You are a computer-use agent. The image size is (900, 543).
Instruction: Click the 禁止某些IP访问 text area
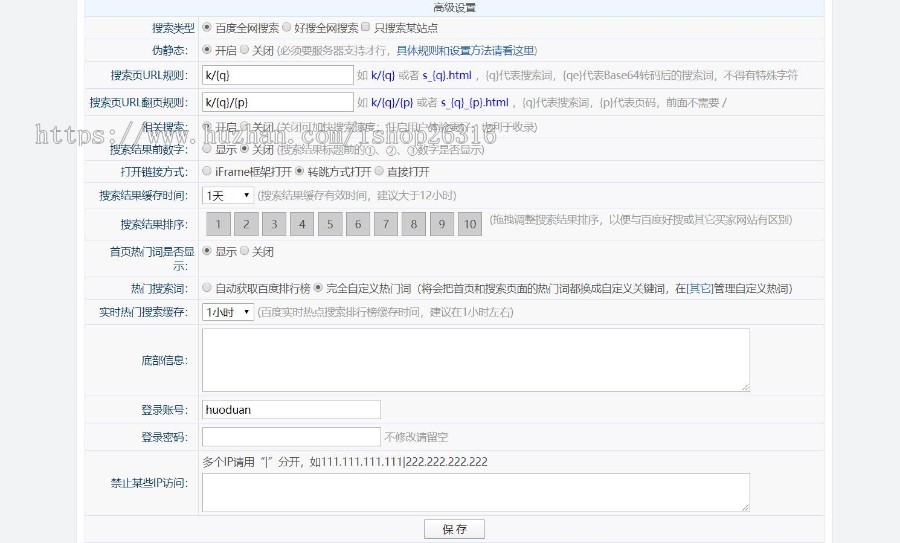click(x=476, y=492)
